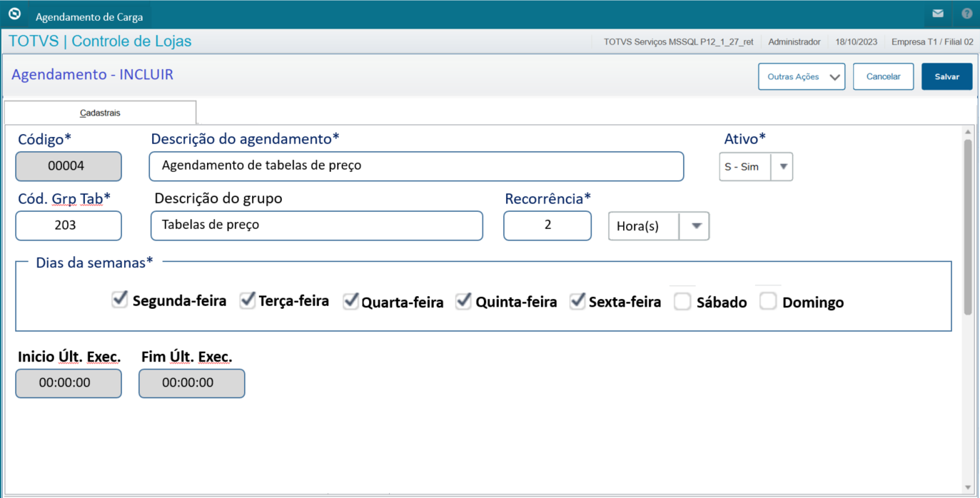Image resolution: width=980 pixels, height=498 pixels.
Task: Enable the Sábado checkbox
Action: pyautogui.click(x=683, y=302)
